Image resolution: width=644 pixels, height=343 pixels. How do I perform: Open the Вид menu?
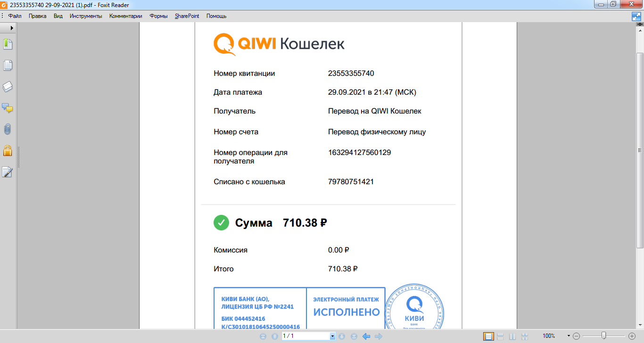(x=58, y=16)
